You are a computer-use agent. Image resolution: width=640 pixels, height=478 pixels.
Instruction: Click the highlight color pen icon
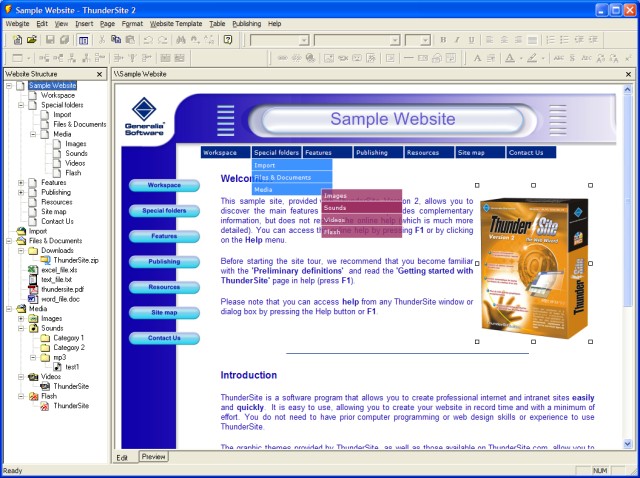point(532,58)
